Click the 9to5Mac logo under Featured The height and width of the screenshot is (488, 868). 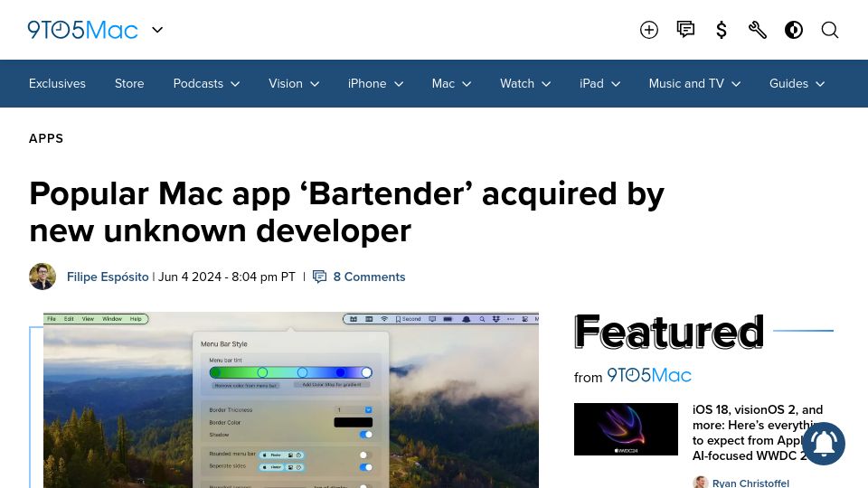[649, 376]
